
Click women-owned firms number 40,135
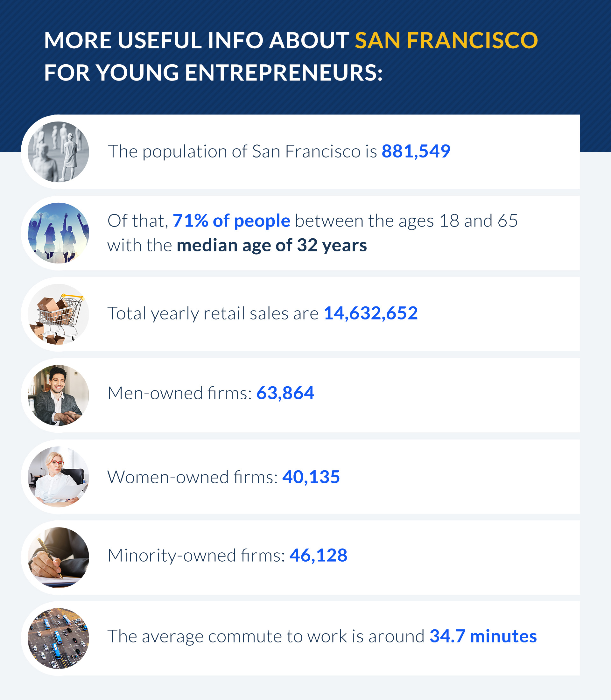coord(311,477)
